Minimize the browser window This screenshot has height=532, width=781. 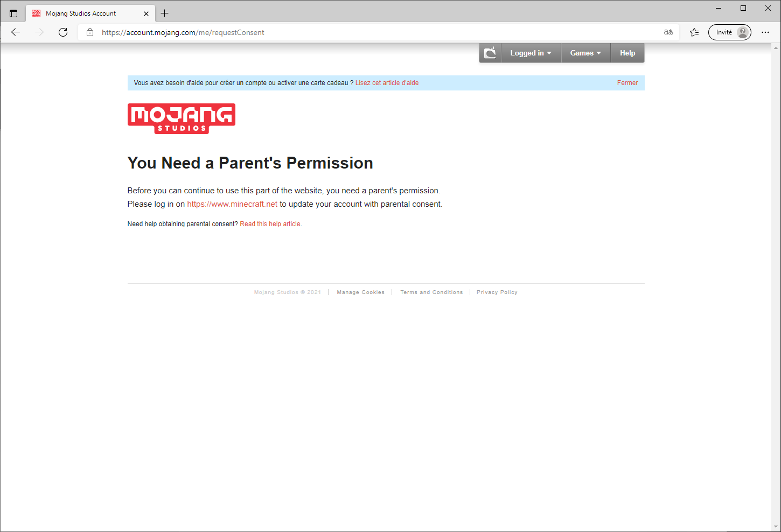pos(719,8)
